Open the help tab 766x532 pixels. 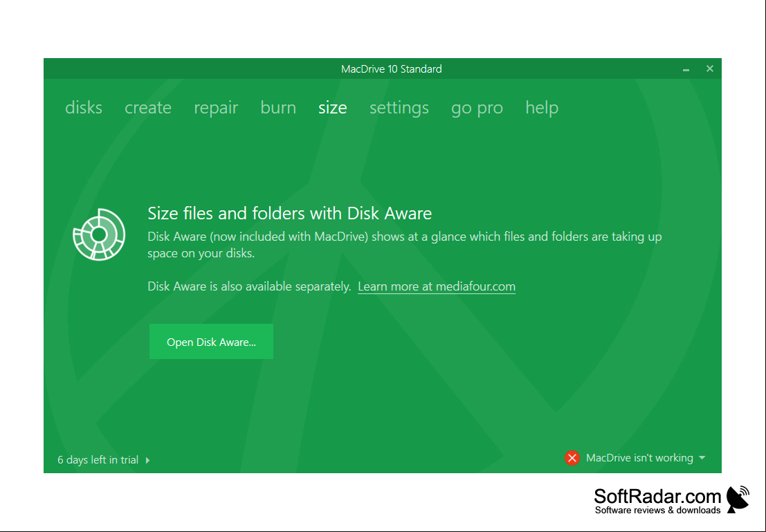pos(542,108)
